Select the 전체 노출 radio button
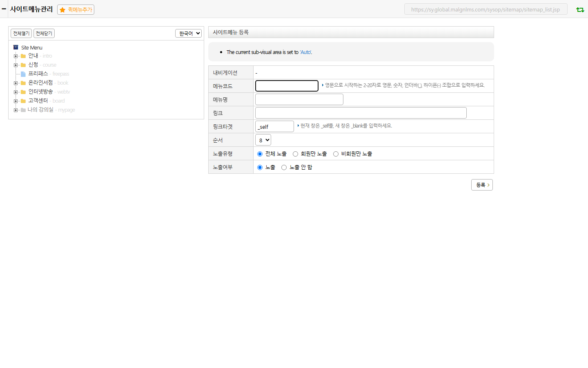This screenshot has width=588, height=368. 260,154
